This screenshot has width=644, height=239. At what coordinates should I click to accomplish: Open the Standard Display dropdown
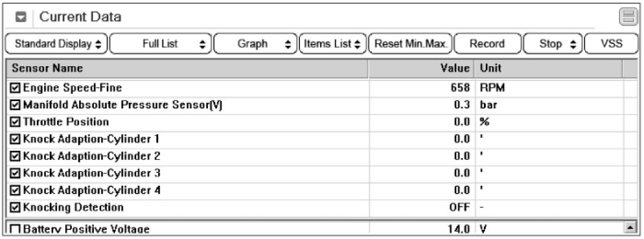click(56, 44)
